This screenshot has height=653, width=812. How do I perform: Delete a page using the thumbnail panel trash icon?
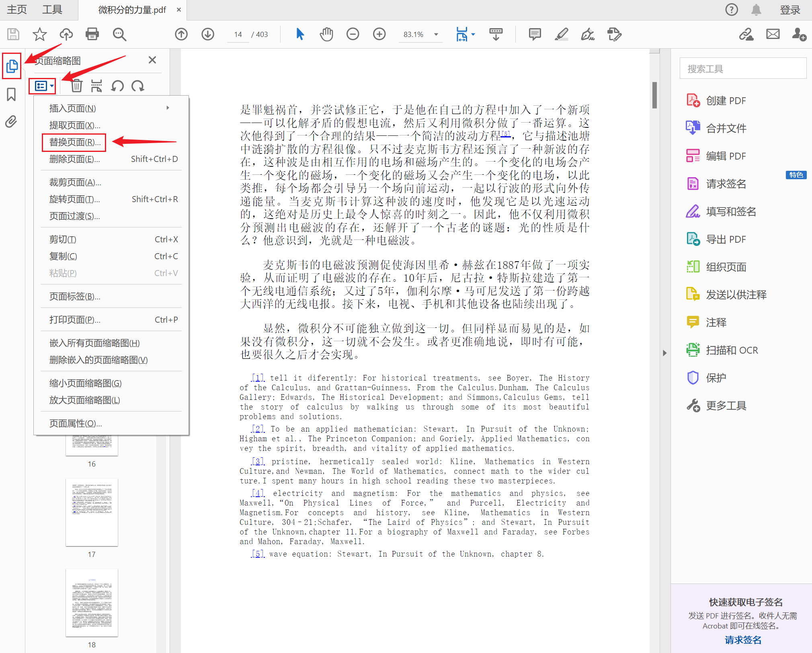(x=76, y=85)
